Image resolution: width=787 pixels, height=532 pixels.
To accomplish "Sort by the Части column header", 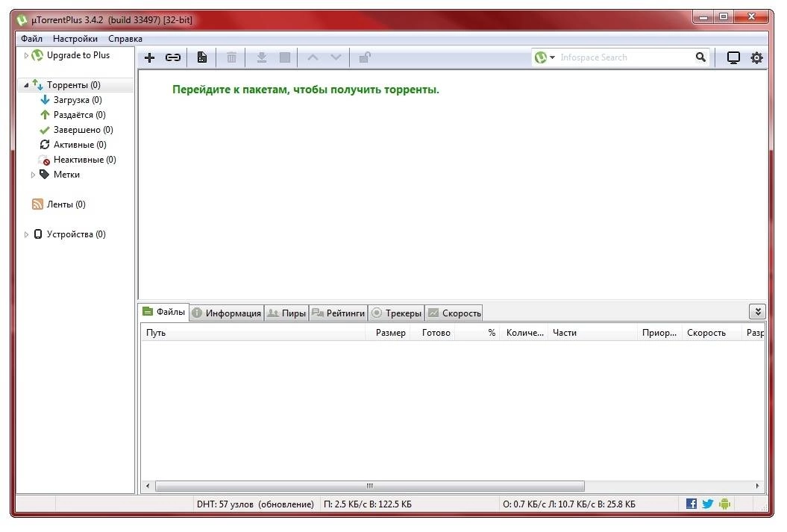I will tap(593, 333).
